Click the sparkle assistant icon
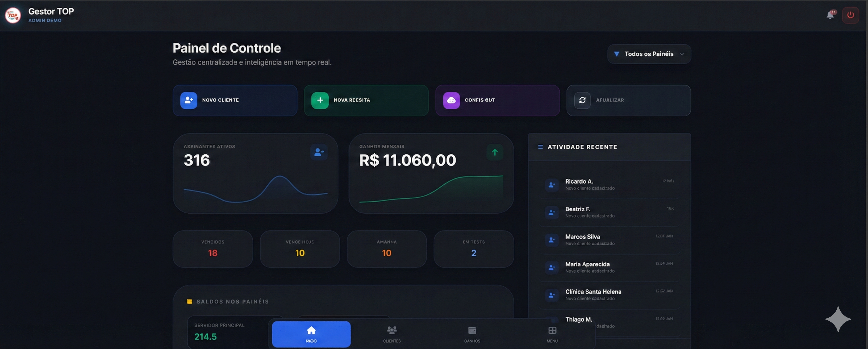Image resolution: width=868 pixels, height=349 pixels. 838,319
